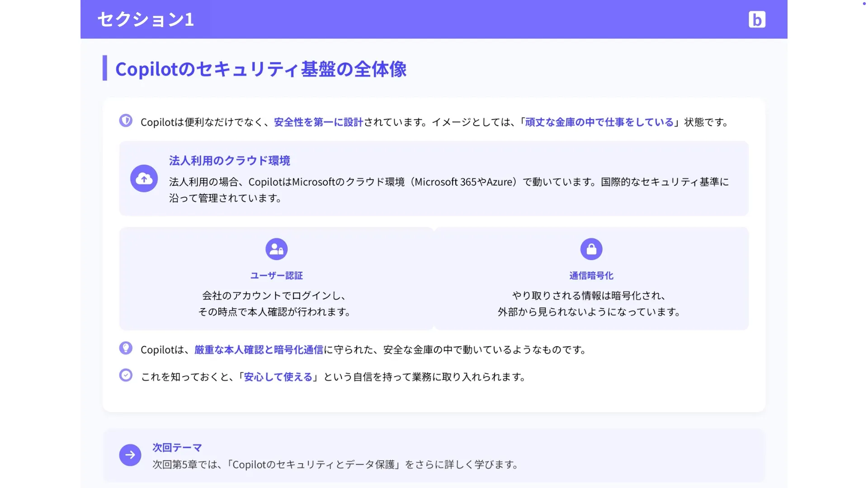This screenshot has width=868, height=488.
Task: Click the セクション1 header label
Action: [145, 19]
